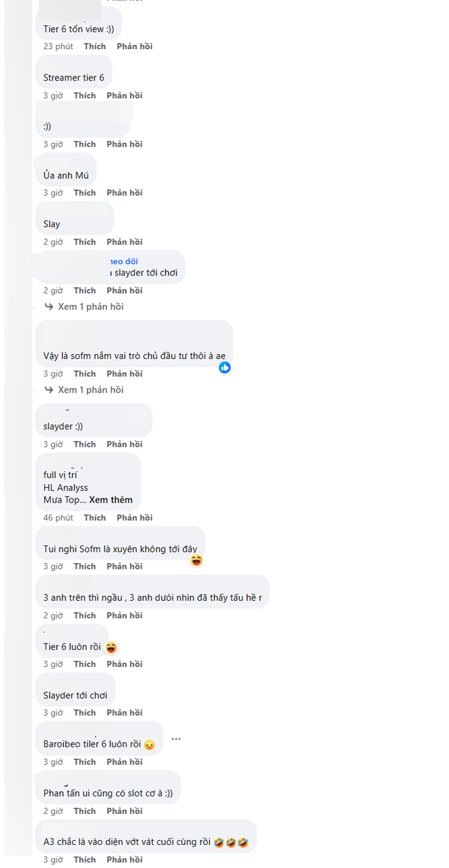Click the follow link above the slayder tới chơi comment
The width and height of the screenshot is (449, 868).
(119, 262)
